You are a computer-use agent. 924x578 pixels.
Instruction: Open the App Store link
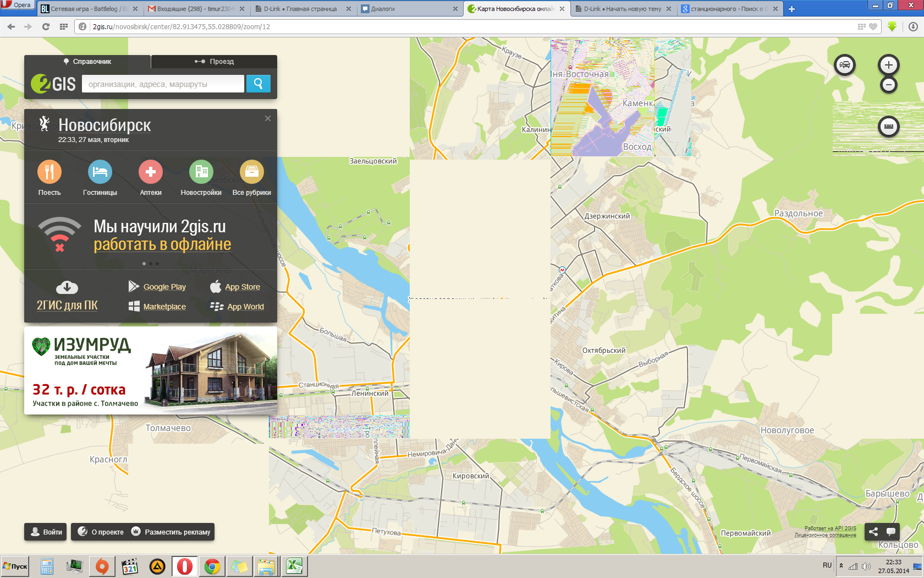[x=242, y=287]
